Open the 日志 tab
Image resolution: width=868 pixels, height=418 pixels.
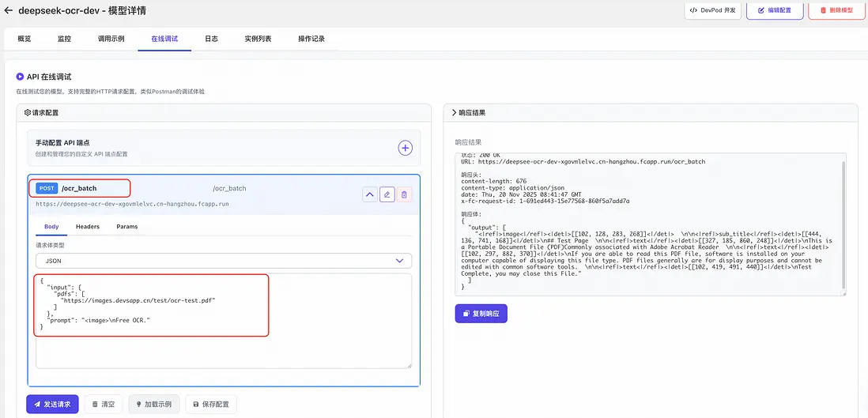(x=211, y=39)
